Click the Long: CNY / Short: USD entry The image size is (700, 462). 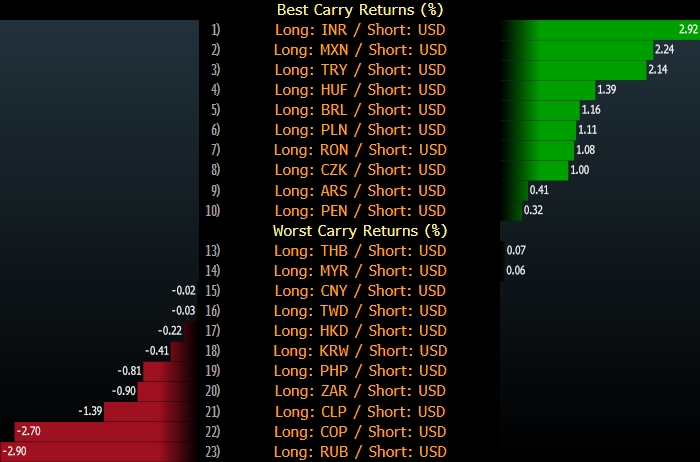pyautogui.click(x=360, y=291)
